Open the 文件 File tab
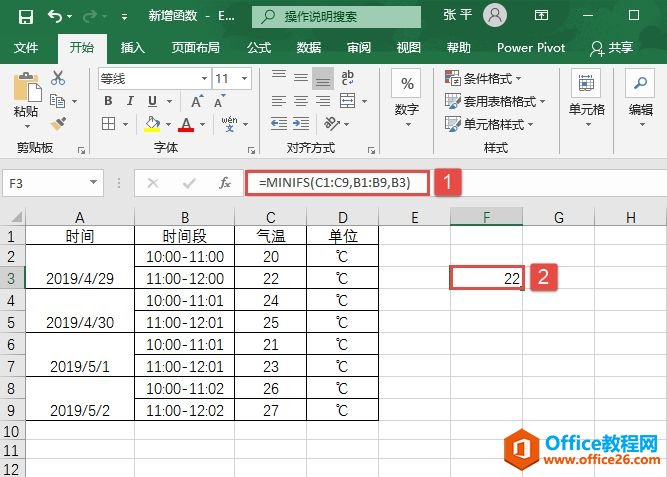The height and width of the screenshot is (477, 667). 26,48
